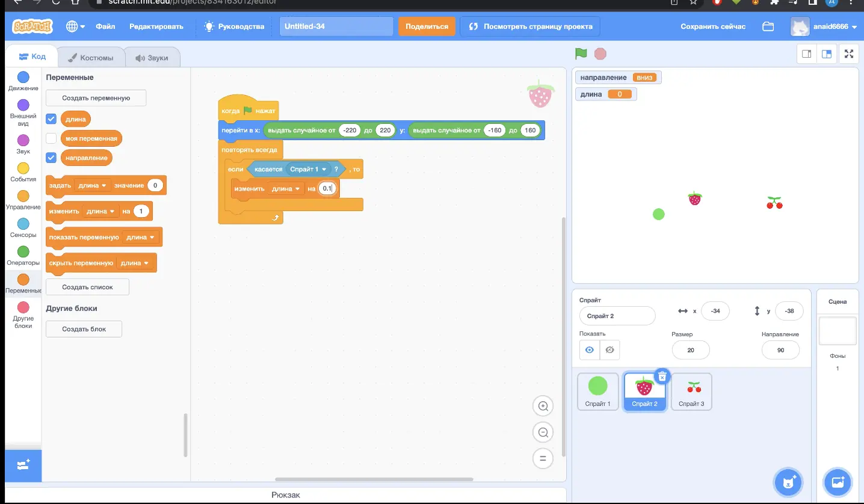Enter full screen stage mode
This screenshot has width=864, height=504.
(849, 54)
